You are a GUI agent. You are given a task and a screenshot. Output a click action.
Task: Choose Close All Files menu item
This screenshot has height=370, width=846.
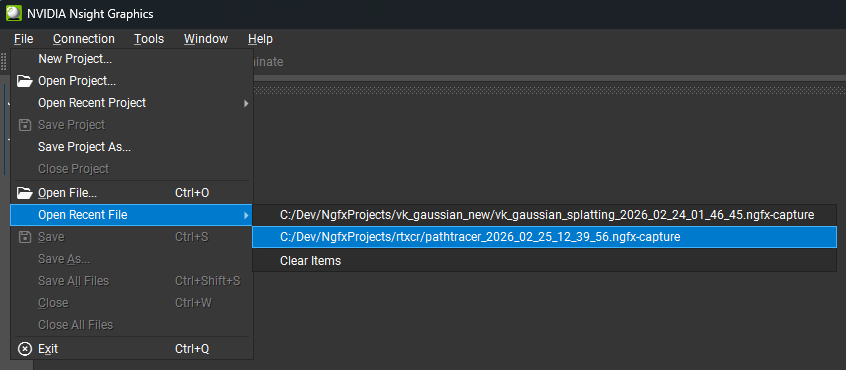coord(131,325)
